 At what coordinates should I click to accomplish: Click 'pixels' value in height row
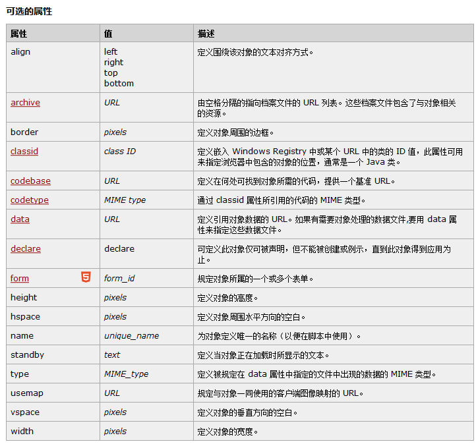pyautogui.click(x=115, y=298)
